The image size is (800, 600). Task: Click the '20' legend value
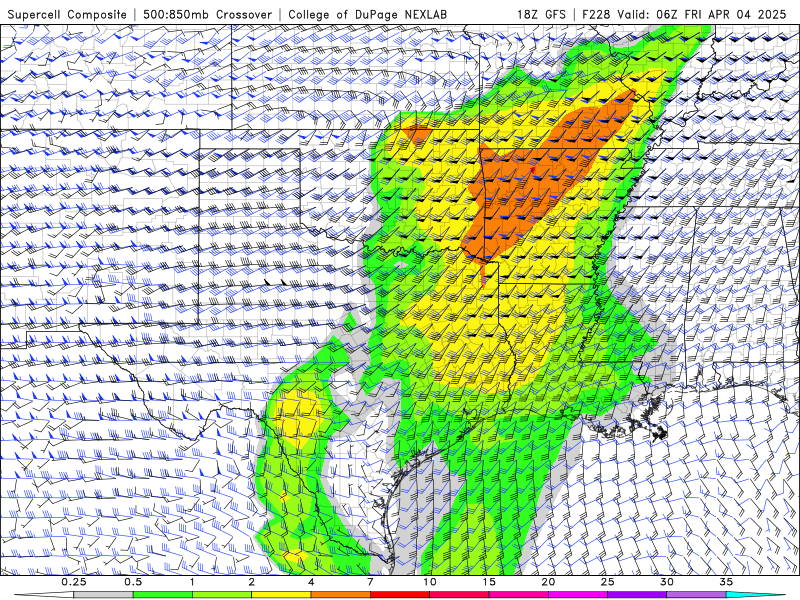pyautogui.click(x=548, y=582)
